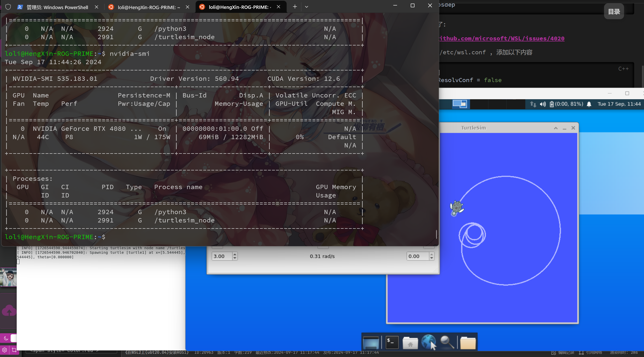Shade the TurtleSim window with up arrow
644x357 pixels.
click(556, 128)
